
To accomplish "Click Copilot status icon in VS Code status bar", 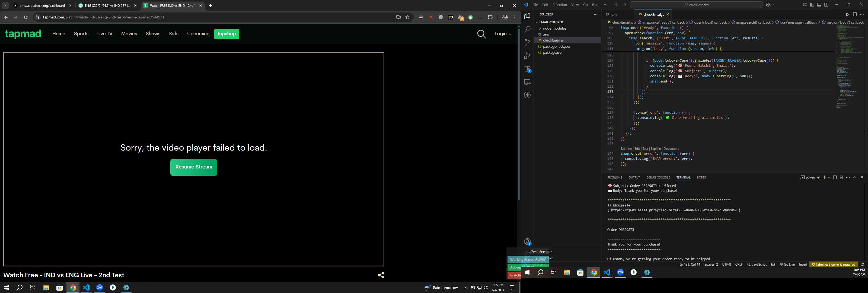I will coord(773,264).
